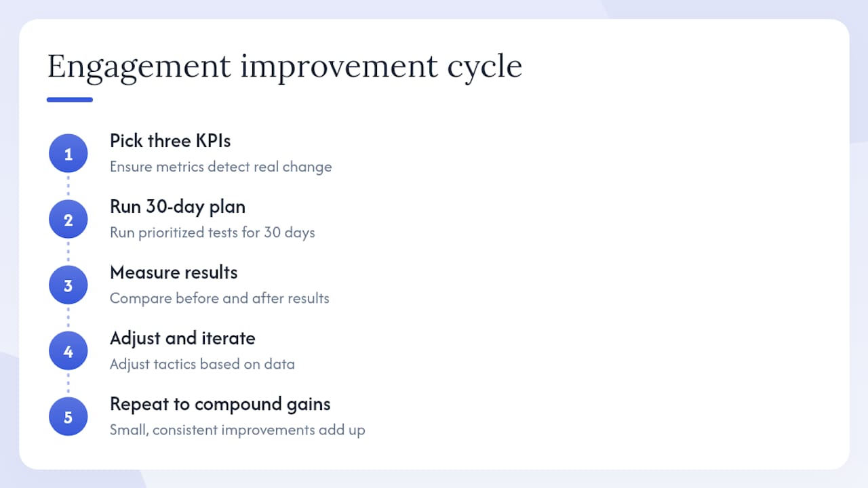Click the 'Pick three KPIs' heading
This screenshot has height=488, width=868.
coord(170,141)
